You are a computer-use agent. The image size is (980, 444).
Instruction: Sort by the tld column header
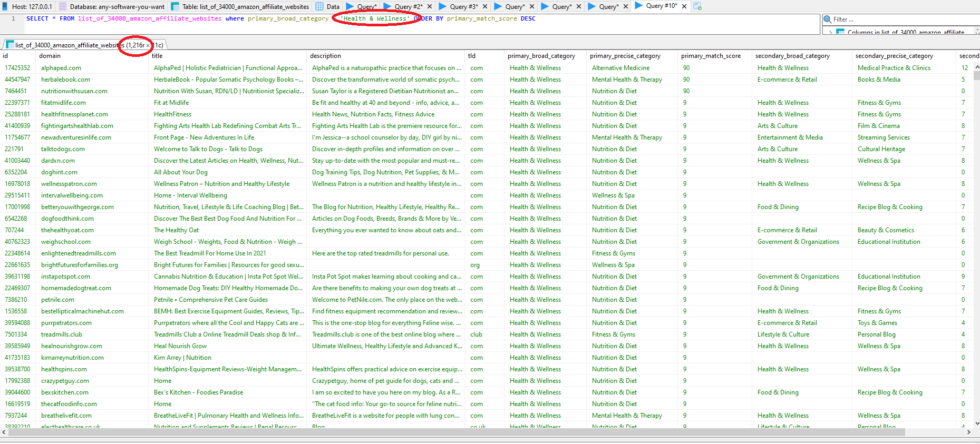tap(484, 56)
